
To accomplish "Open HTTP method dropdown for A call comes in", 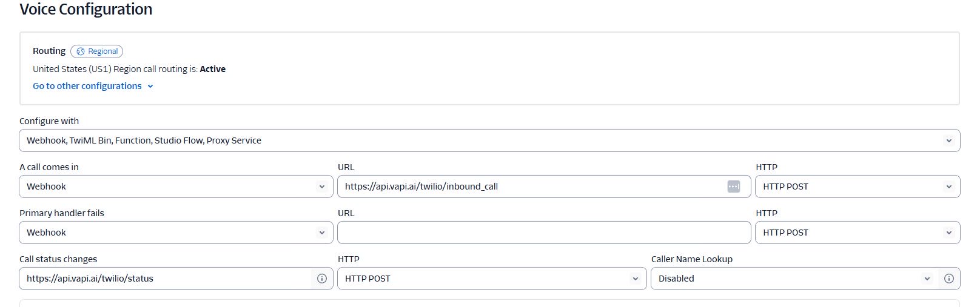I will [857, 187].
